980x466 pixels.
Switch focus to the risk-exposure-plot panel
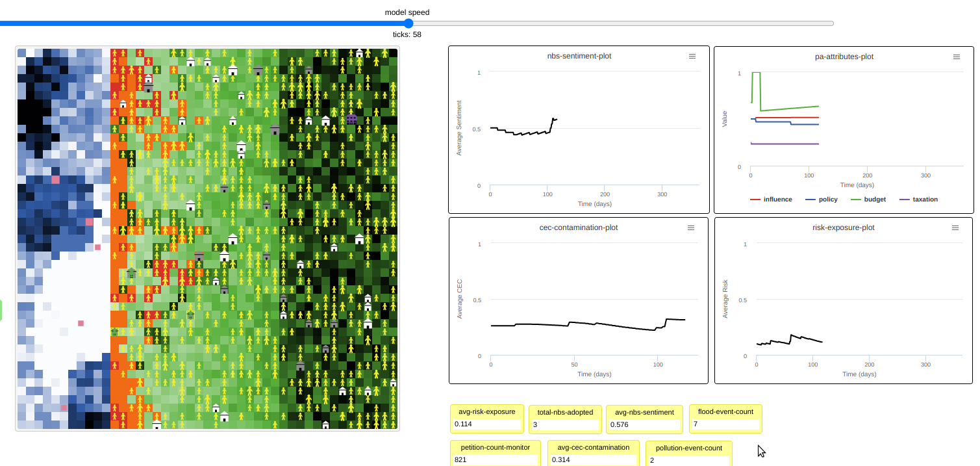click(843, 300)
